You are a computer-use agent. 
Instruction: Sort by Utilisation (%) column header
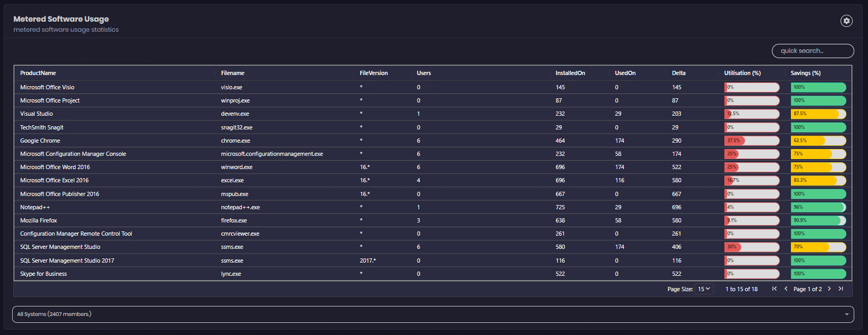coord(742,73)
